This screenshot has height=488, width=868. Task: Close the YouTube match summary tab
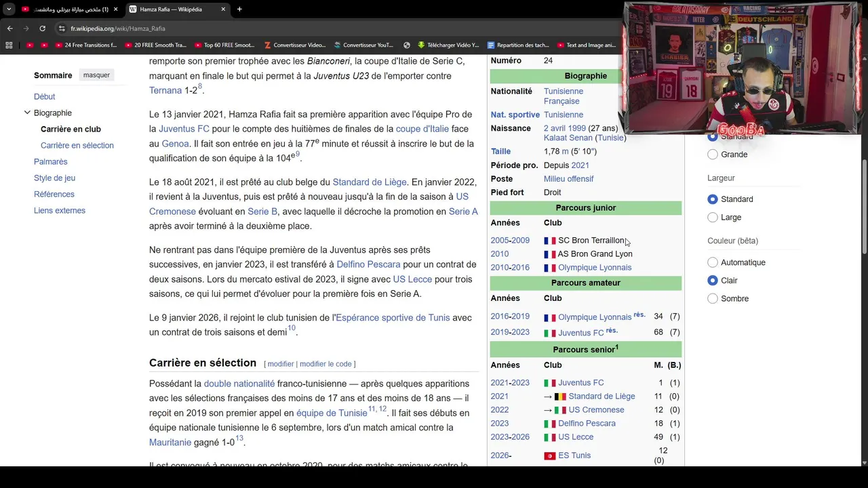(x=116, y=9)
